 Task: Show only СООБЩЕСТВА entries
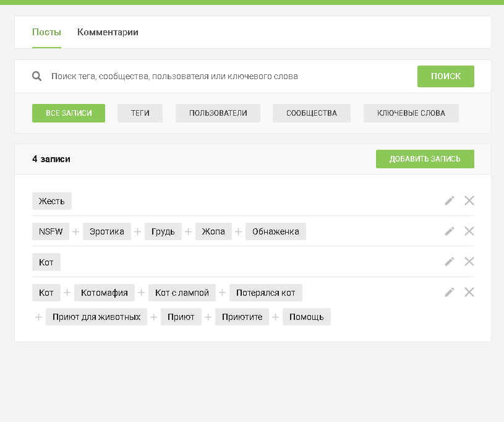[x=312, y=113]
